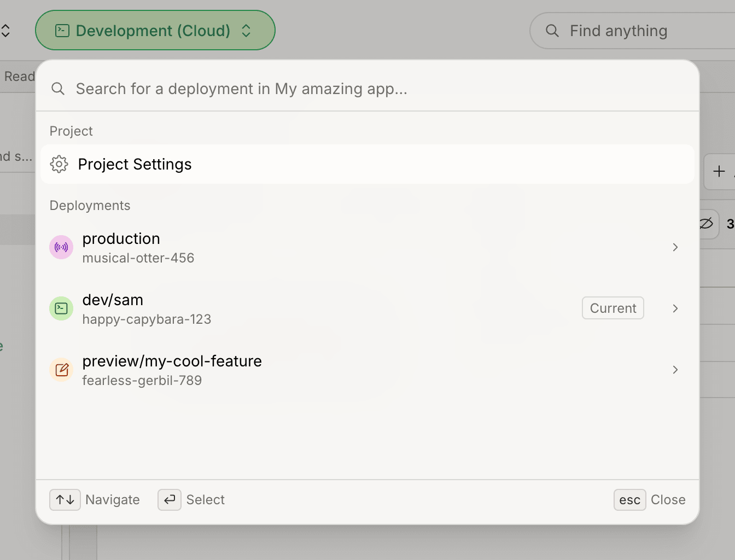Click the Project section heading

tap(71, 131)
